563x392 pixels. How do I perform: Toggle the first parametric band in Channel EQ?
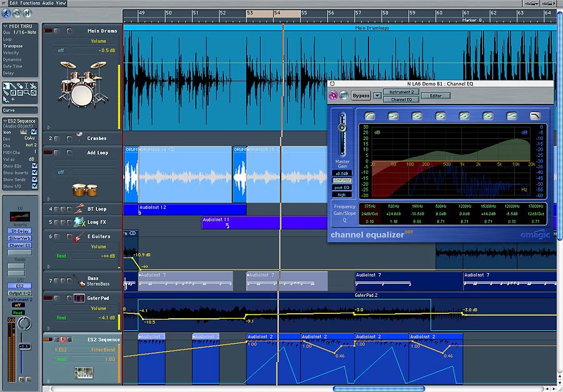point(417,116)
